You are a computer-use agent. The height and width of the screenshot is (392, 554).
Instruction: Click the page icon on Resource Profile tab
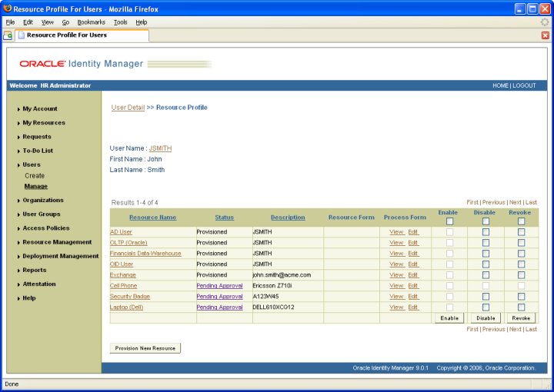click(22, 35)
